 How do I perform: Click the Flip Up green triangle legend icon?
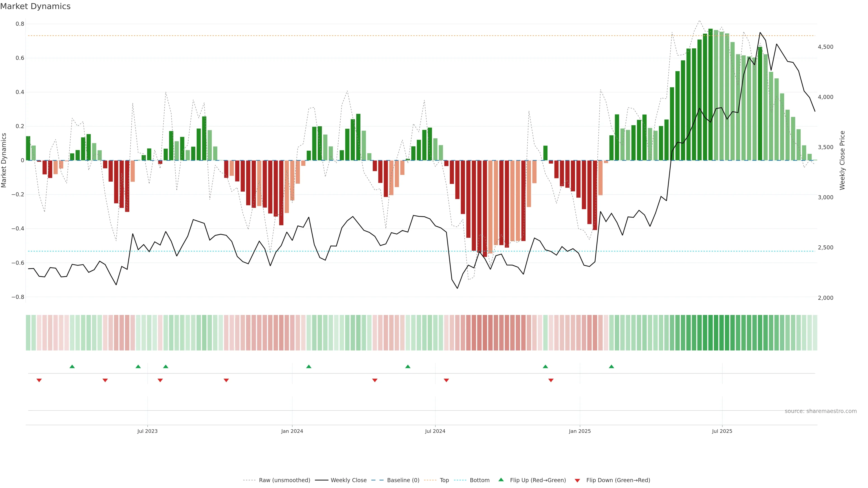tap(501, 480)
